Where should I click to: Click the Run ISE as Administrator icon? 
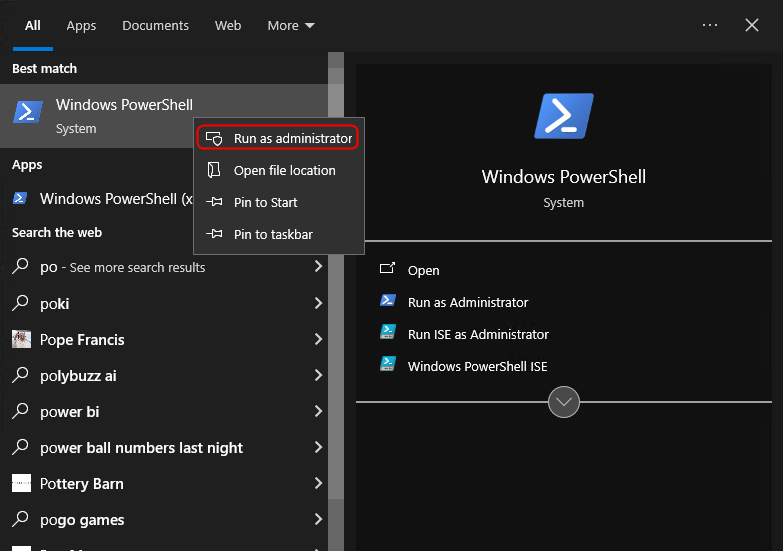coord(389,334)
